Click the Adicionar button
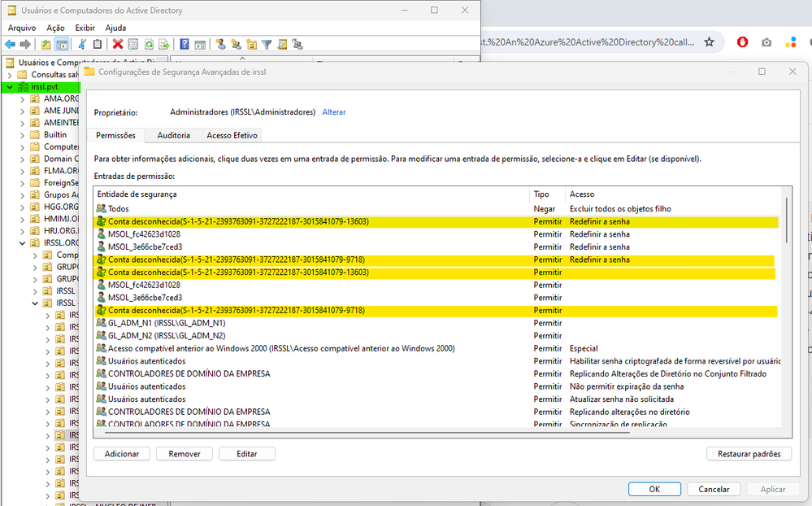 click(x=122, y=454)
